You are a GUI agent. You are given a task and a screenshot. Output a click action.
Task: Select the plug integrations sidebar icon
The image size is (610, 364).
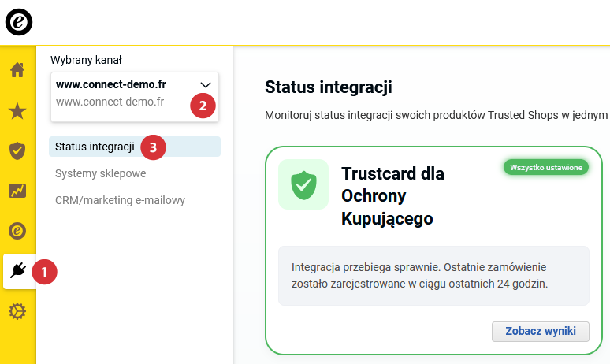[x=18, y=272]
